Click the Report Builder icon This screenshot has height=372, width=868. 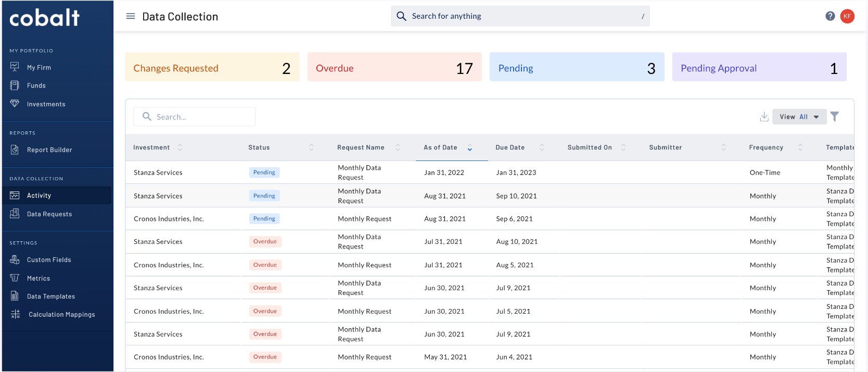(x=15, y=150)
